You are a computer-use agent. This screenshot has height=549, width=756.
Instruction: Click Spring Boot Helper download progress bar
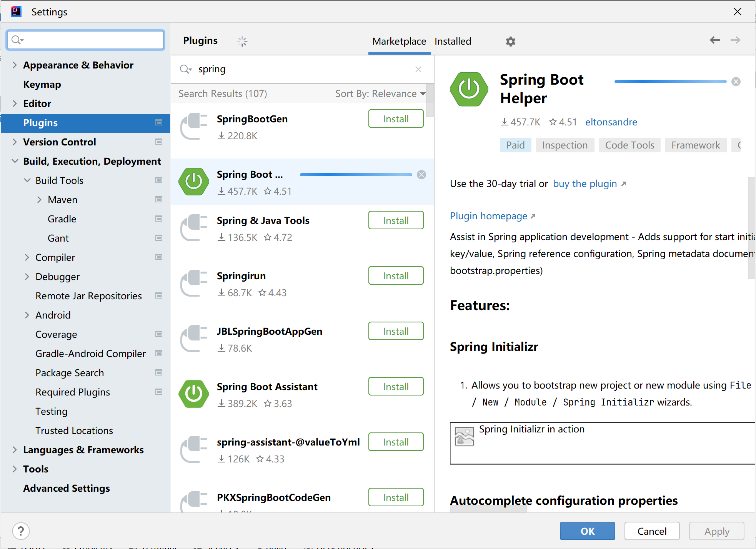click(670, 82)
